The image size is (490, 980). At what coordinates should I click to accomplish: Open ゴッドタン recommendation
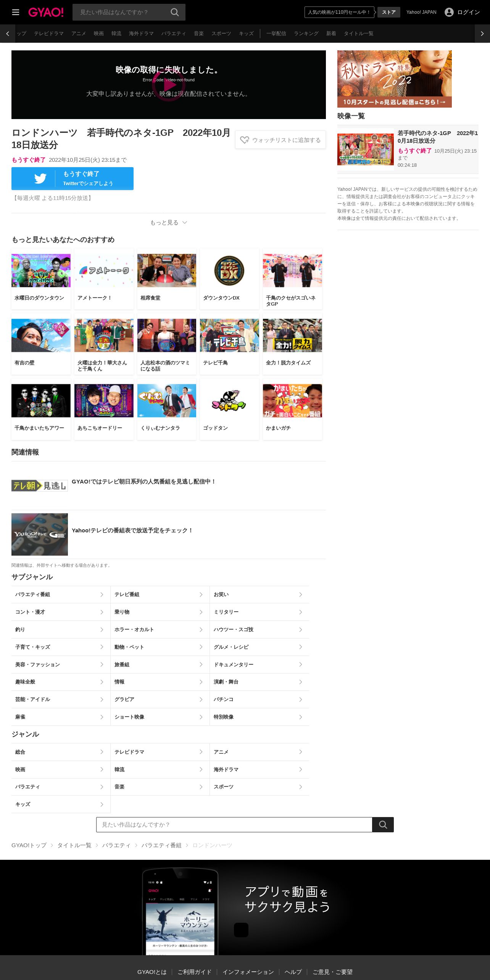[229, 409]
